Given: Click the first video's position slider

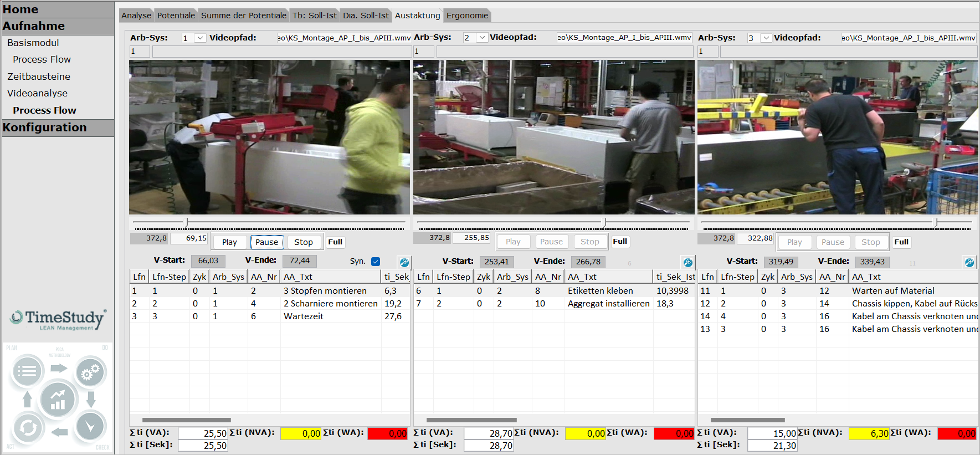Looking at the screenshot, I should click(x=270, y=223).
